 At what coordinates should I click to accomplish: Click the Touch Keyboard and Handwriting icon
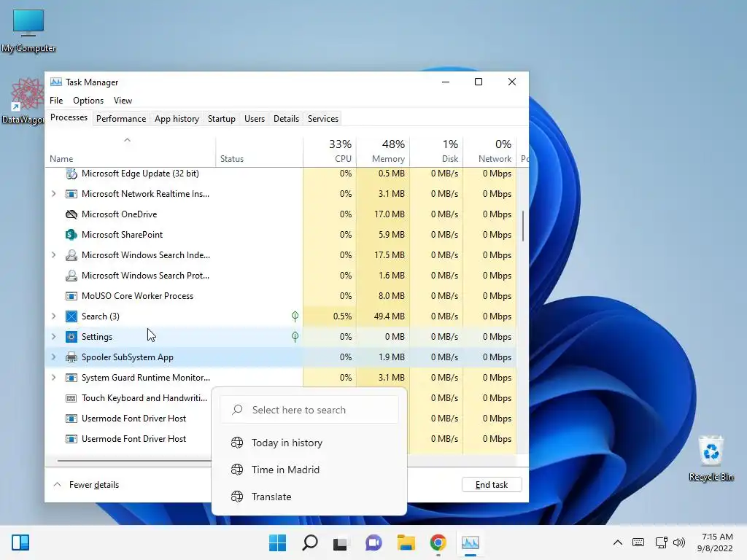click(x=71, y=398)
